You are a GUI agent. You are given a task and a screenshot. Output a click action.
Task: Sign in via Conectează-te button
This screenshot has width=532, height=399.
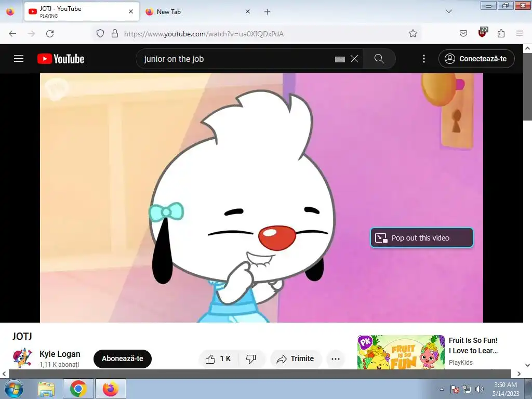(476, 59)
